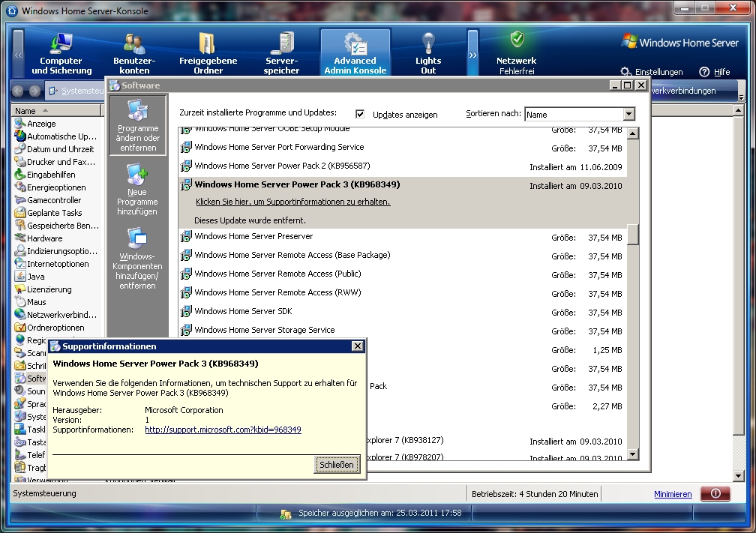The width and height of the screenshot is (756, 533).
Task: Click Dieses Update wurde entfernt text
Action: [x=250, y=220]
